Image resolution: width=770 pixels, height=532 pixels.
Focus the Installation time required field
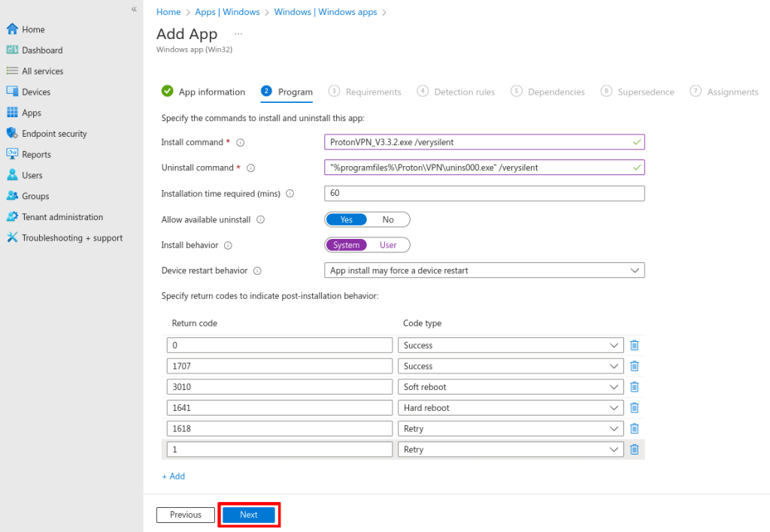click(x=484, y=193)
